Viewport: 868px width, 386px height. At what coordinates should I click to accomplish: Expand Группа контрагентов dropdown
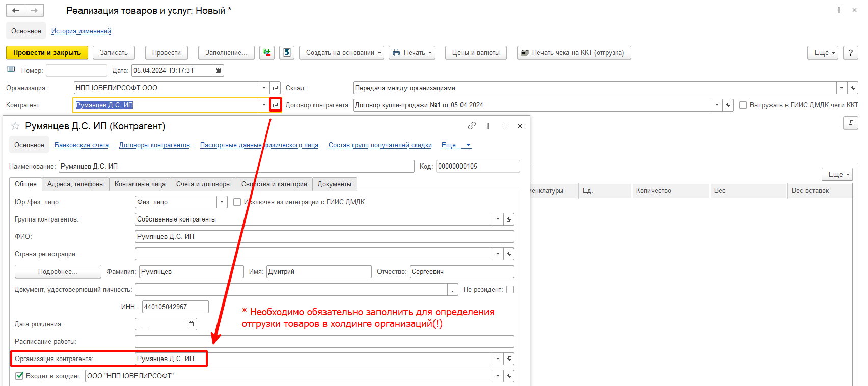(498, 219)
